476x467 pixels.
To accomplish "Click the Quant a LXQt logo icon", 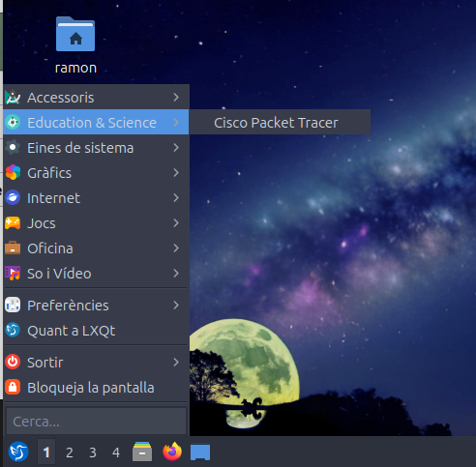I will [x=13, y=330].
